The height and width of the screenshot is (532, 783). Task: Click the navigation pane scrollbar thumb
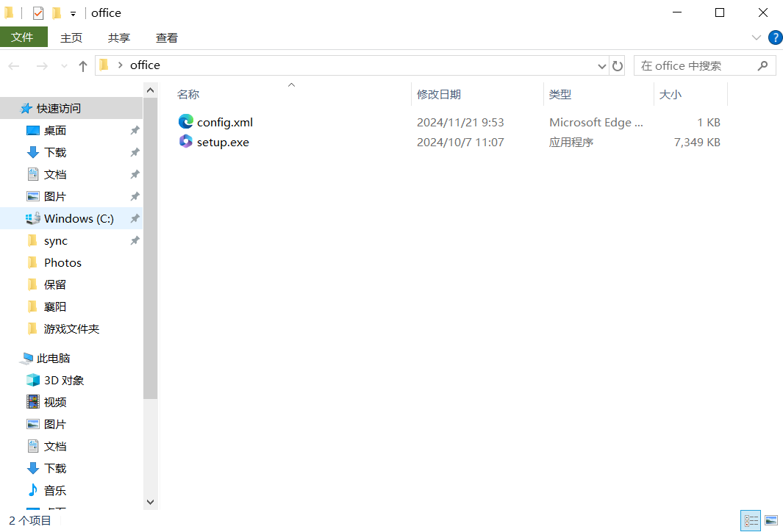[150, 248]
